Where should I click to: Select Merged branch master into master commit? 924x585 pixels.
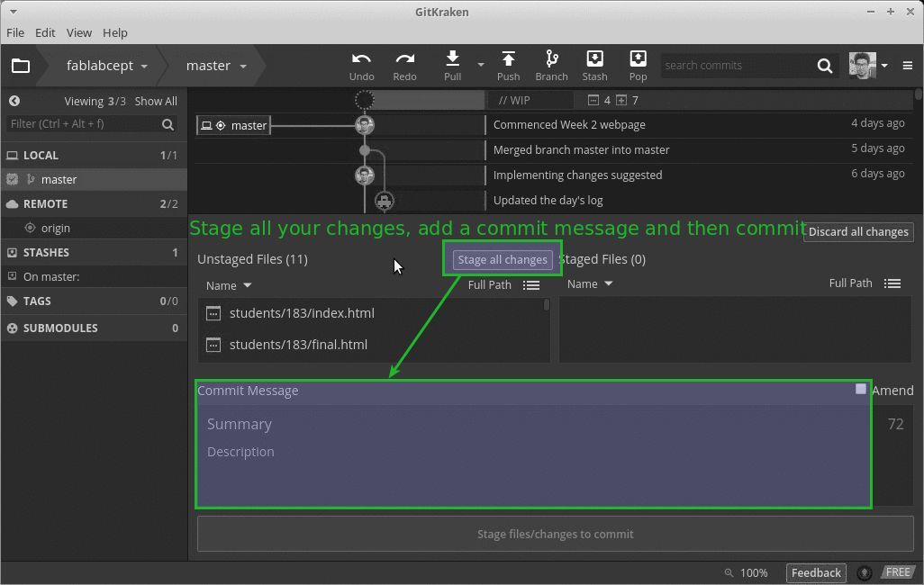[x=581, y=149]
